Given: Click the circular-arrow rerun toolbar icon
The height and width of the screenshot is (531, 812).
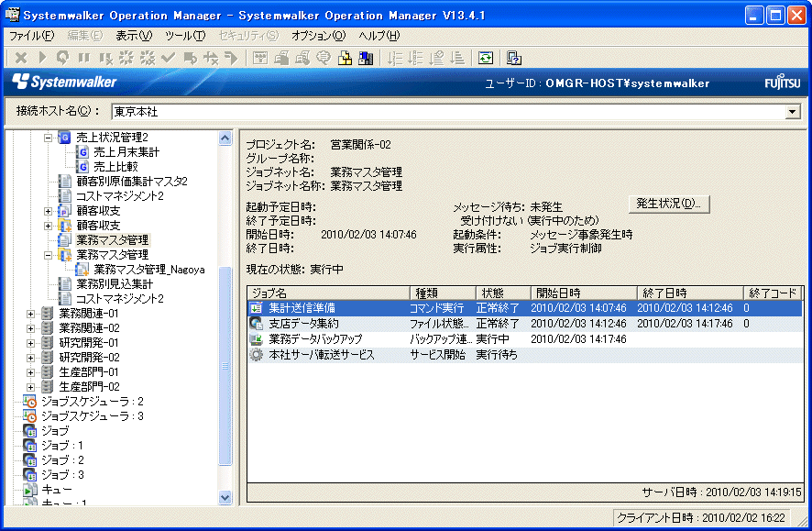Looking at the screenshot, I should tap(62, 58).
